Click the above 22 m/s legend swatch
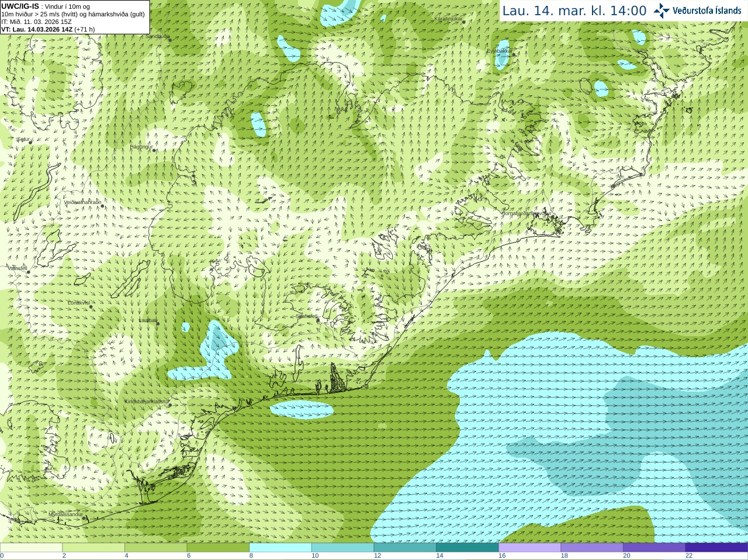Screen dimensions: 748x560 [x=716, y=548]
